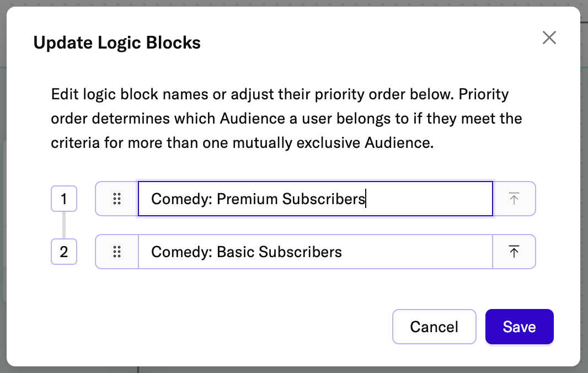This screenshot has height=373, width=588.
Task: Move Comedy: Basic Subscribers to top priority
Action: point(514,252)
